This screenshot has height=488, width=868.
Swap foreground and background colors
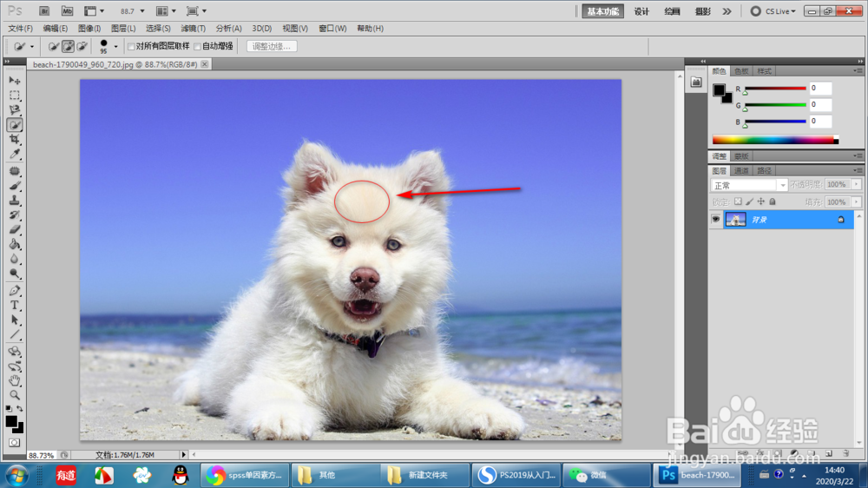click(x=20, y=409)
